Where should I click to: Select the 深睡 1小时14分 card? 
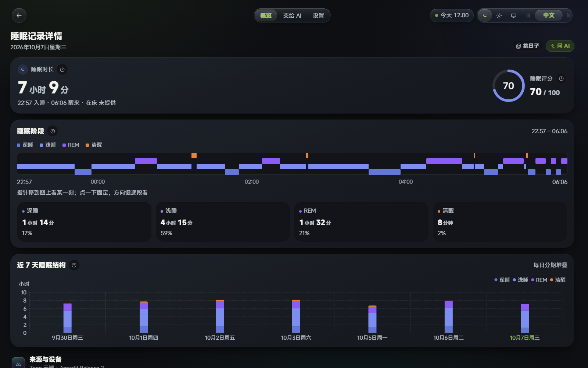coord(84,222)
